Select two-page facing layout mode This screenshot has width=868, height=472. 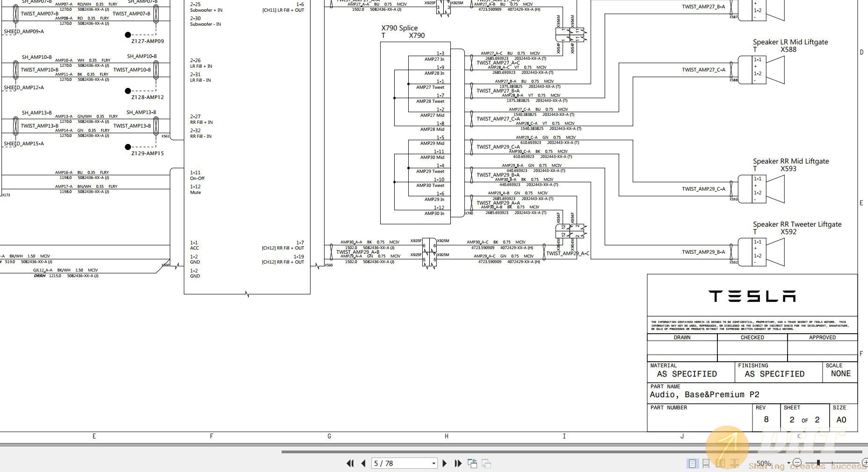click(721, 463)
